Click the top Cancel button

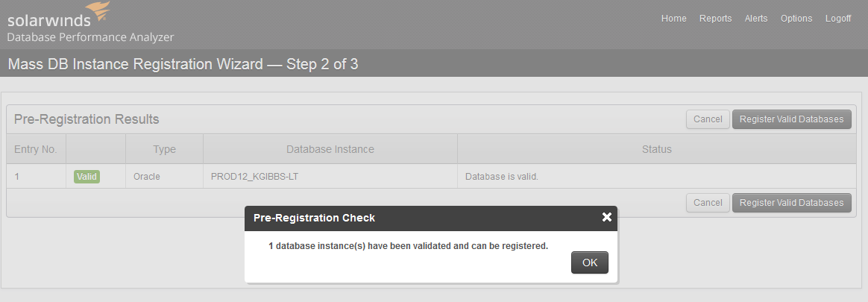(708, 119)
